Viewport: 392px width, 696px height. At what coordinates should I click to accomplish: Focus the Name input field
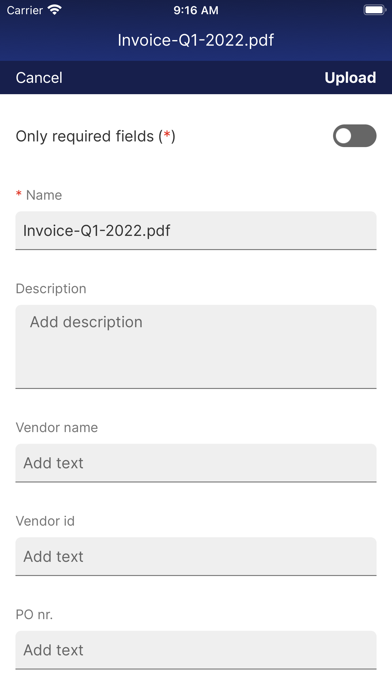[x=196, y=230]
